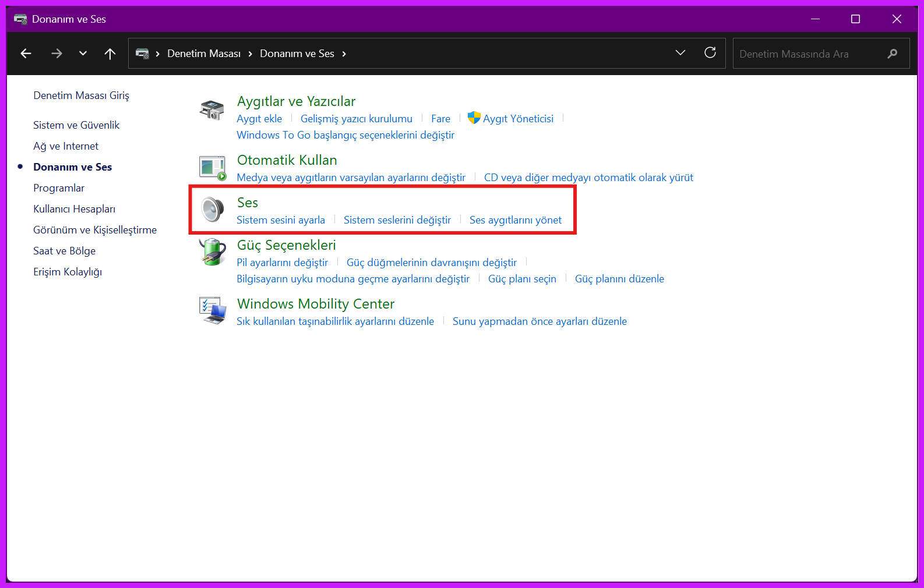Viewport: 924px width, 588px height.
Task: Click the Donanım ve Ses breadcrumb
Action: [297, 54]
